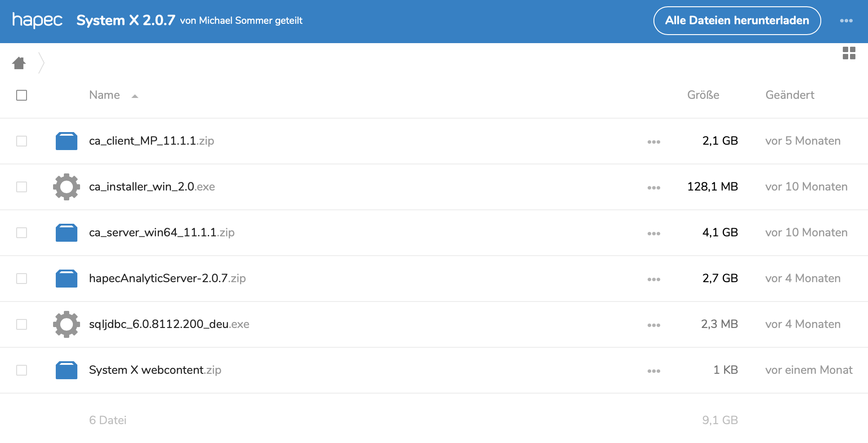Viewport: 868px width, 443px height.
Task: Click the hapec logo
Action: [37, 20]
